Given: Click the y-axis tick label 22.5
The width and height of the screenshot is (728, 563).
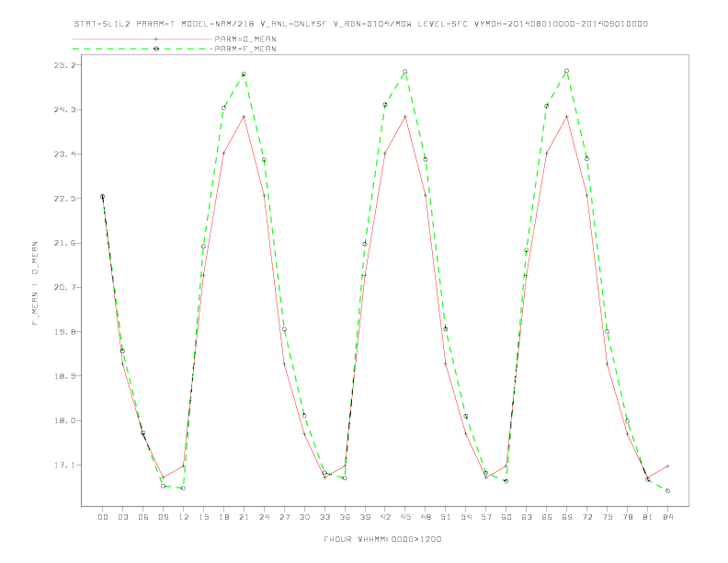Looking at the screenshot, I should (64, 199).
